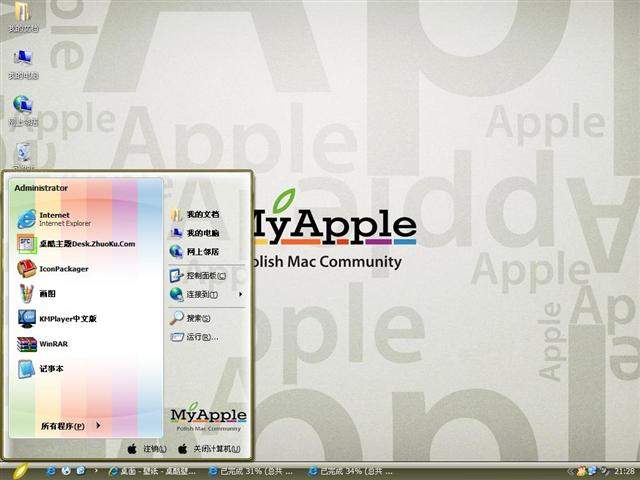Expand 连接到(T) submenu
The width and height of the screenshot is (640, 480).
coord(206,294)
